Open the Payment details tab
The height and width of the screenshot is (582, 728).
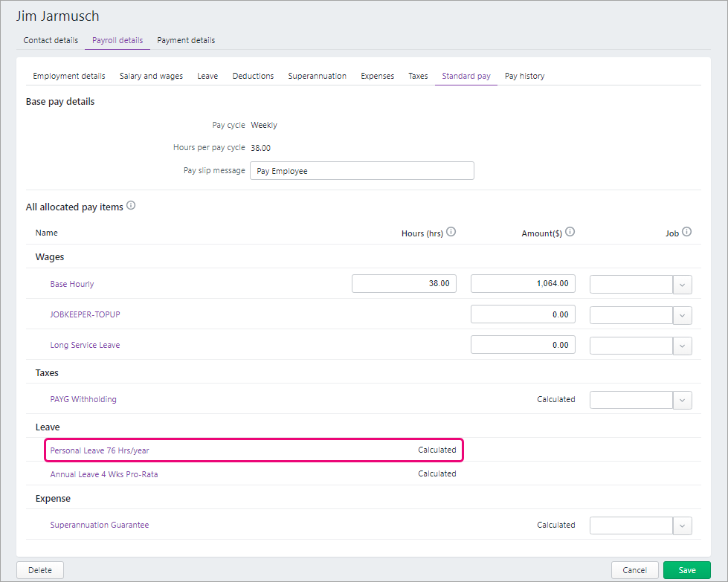tap(186, 40)
